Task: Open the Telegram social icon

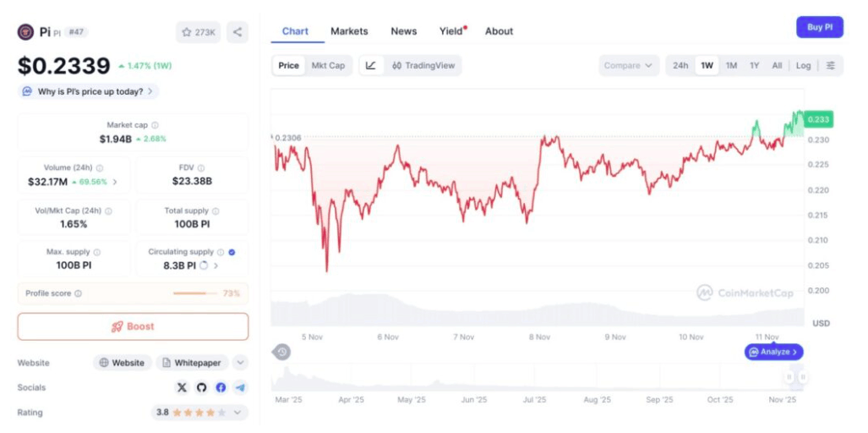Action: click(240, 387)
